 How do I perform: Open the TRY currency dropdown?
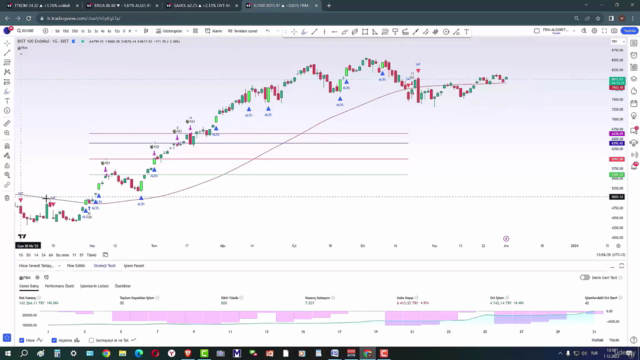(618, 42)
